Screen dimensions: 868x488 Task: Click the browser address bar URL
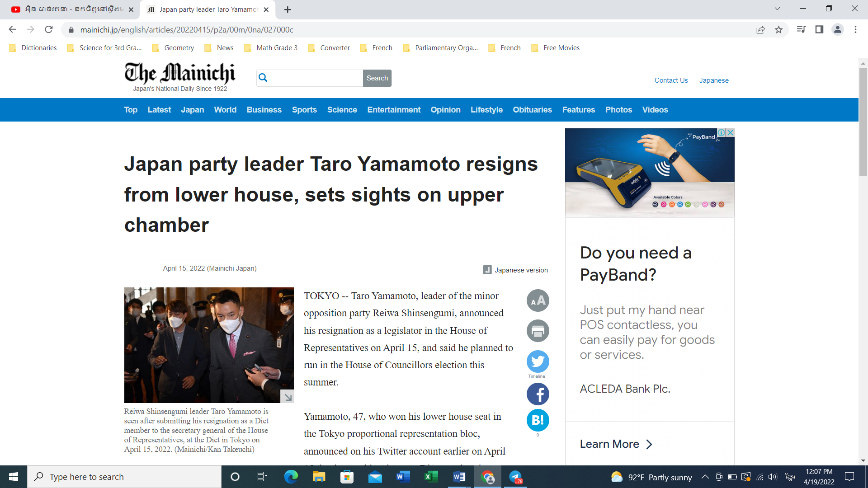click(187, 30)
